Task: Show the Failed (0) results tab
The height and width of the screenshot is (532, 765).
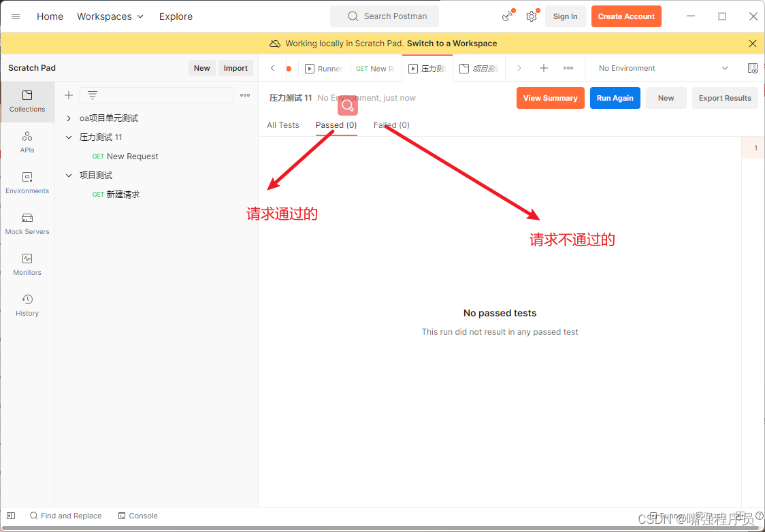Action: [391, 125]
